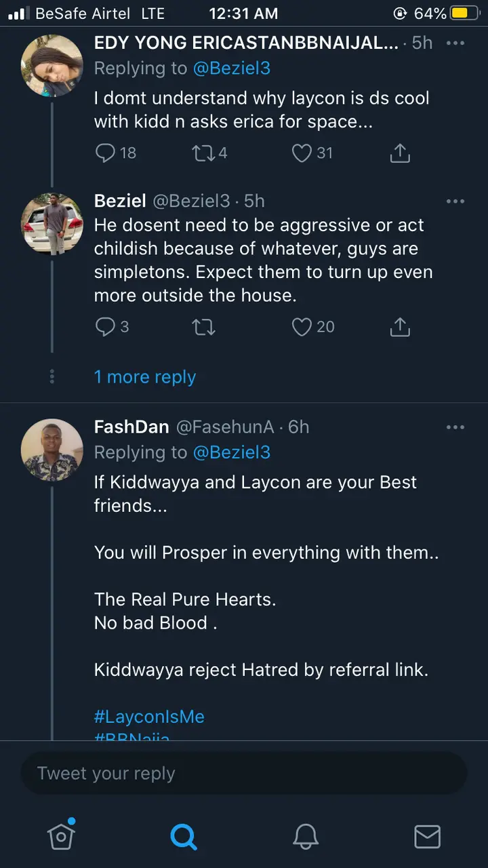Viewport: 488px width, 868px height.
Task: Like Beziel's tweet with 20 likes
Action: 302,327
